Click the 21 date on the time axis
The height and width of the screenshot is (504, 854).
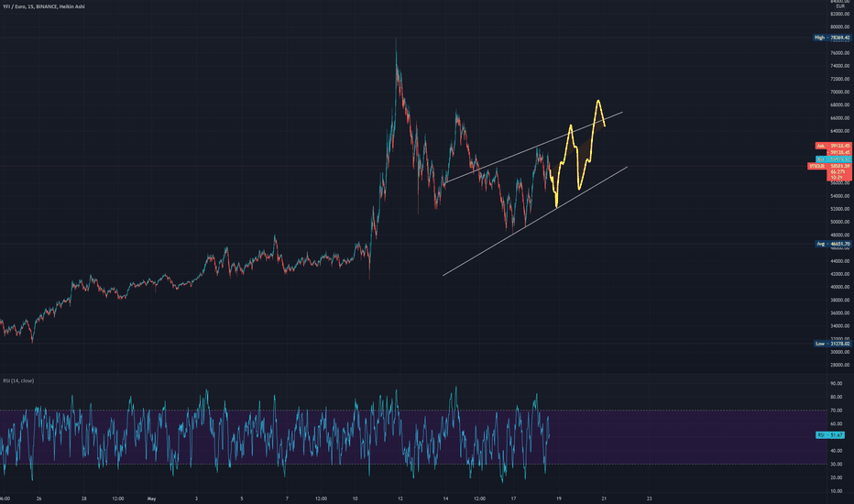pyautogui.click(x=604, y=498)
